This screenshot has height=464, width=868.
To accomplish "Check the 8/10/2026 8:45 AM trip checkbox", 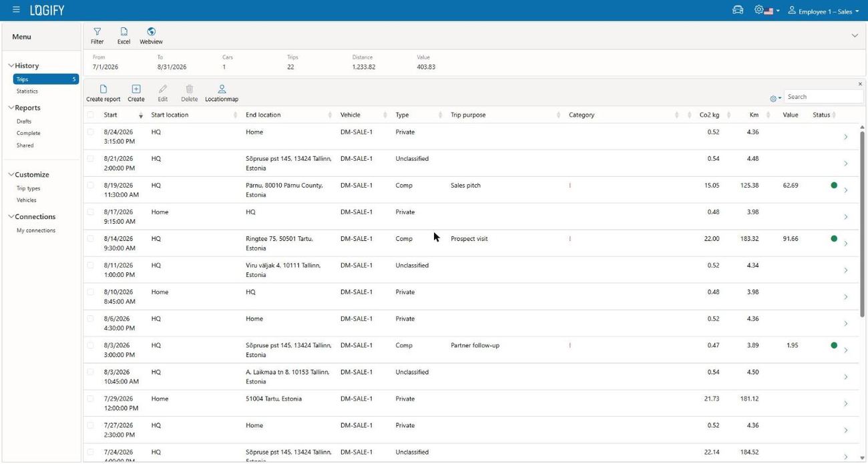I will (90, 292).
